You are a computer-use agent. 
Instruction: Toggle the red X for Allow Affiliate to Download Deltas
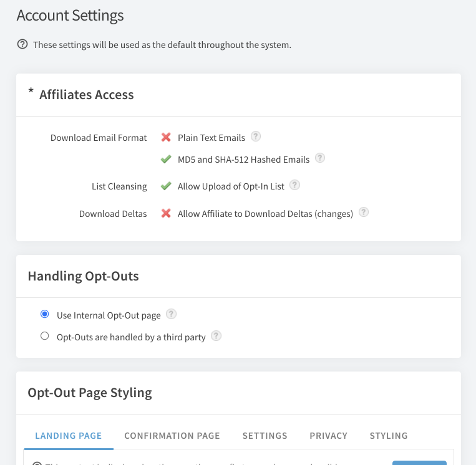point(166,214)
